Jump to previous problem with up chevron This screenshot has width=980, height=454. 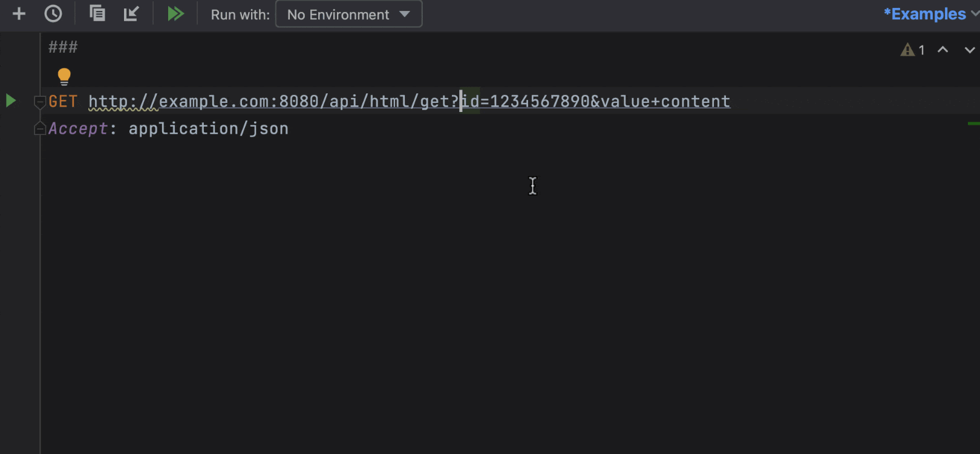pos(942,50)
